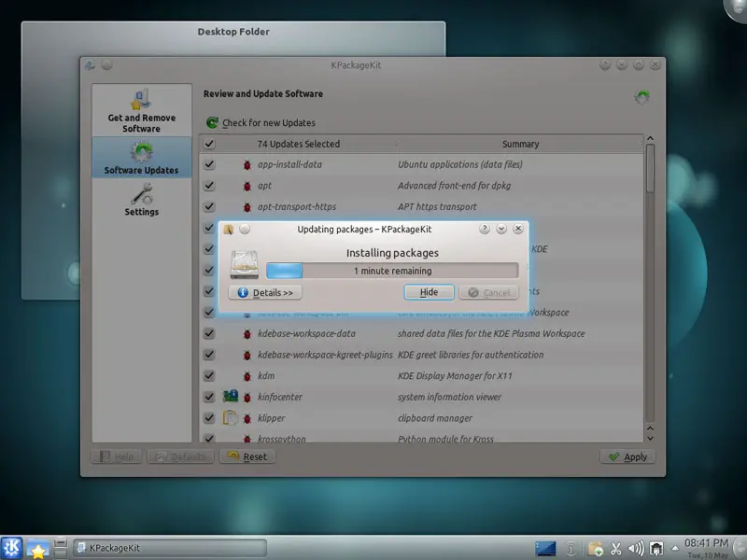Click the blue desktop pager widget in taskbar
Image resolution: width=747 pixels, height=560 pixels.
pyautogui.click(x=545, y=549)
